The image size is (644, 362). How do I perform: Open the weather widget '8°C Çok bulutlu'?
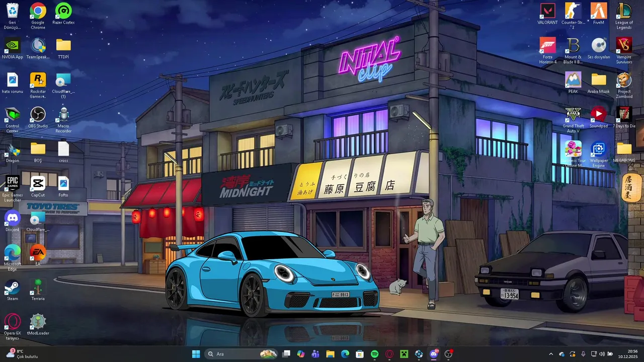(23, 354)
